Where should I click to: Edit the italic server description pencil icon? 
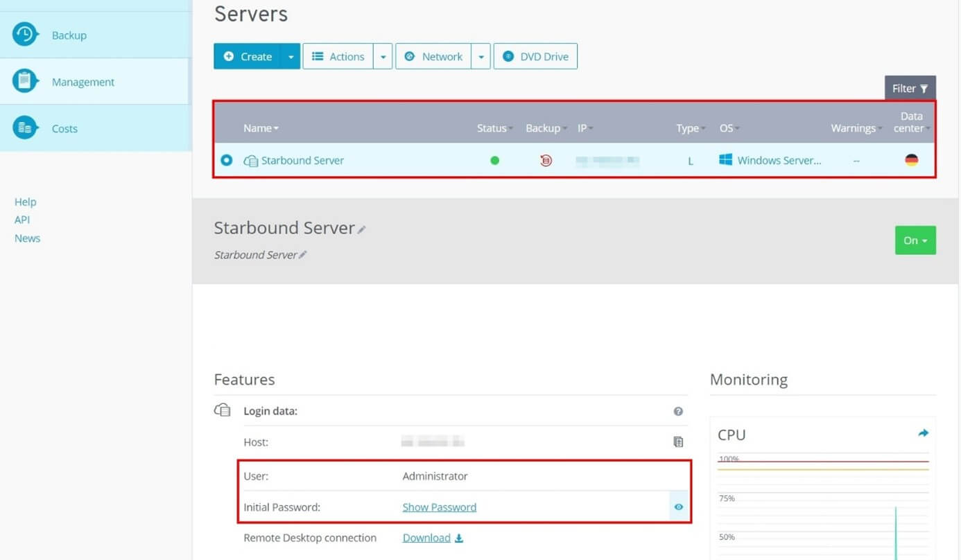click(302, 255)
